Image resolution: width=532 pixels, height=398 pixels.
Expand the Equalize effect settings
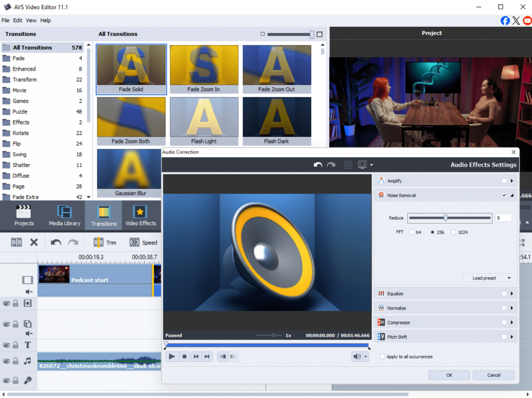512,294
